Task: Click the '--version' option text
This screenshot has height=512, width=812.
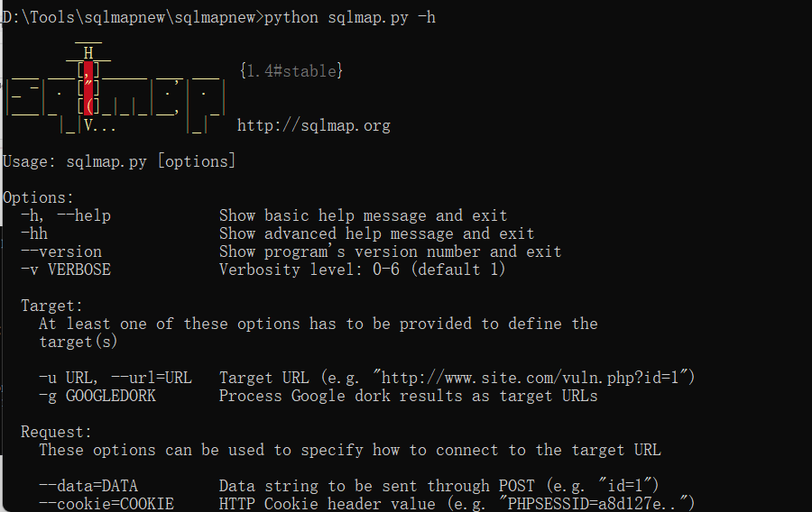Action: coord(61,251)
